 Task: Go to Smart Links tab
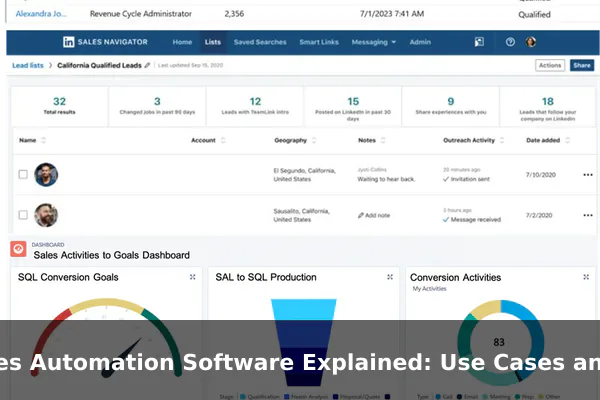coord(319,42)
